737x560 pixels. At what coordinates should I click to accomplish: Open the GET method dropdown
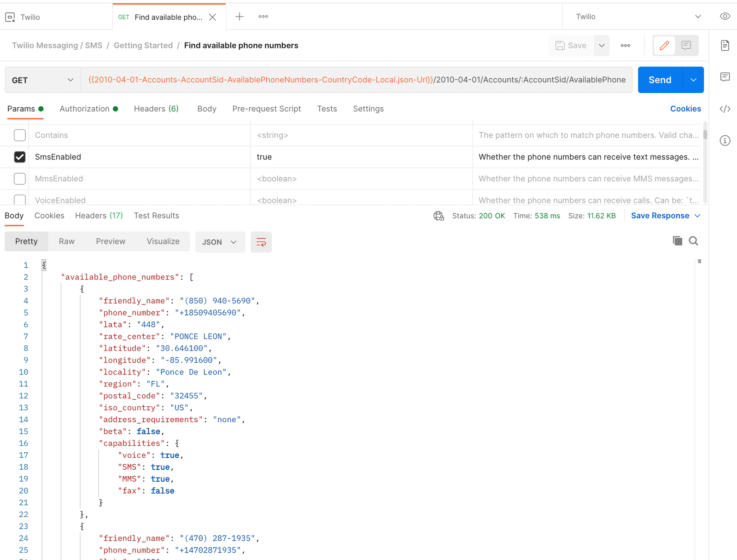coord(42,80)
